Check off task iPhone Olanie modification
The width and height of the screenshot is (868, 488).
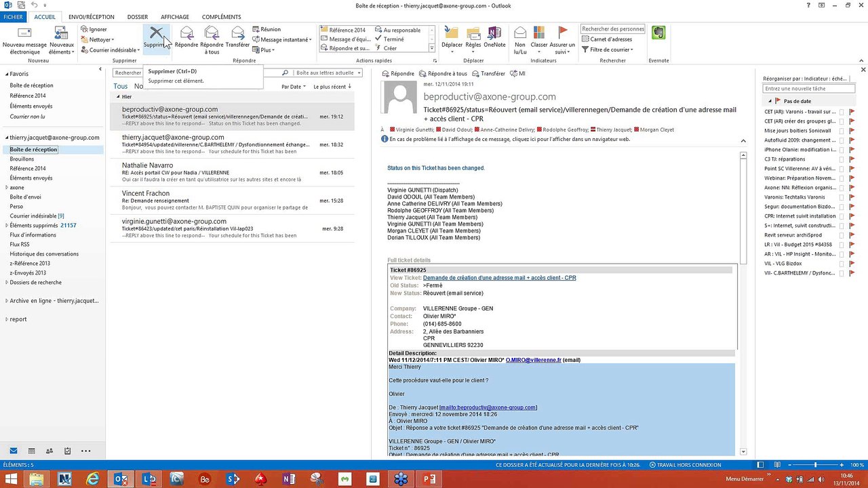[842, 150]
